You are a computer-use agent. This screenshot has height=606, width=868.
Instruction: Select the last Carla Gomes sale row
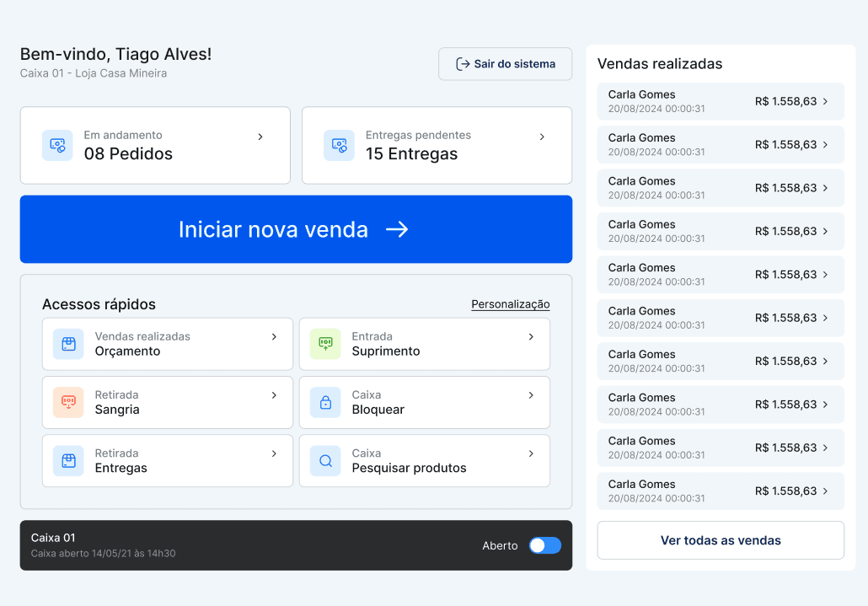[720, 491]
